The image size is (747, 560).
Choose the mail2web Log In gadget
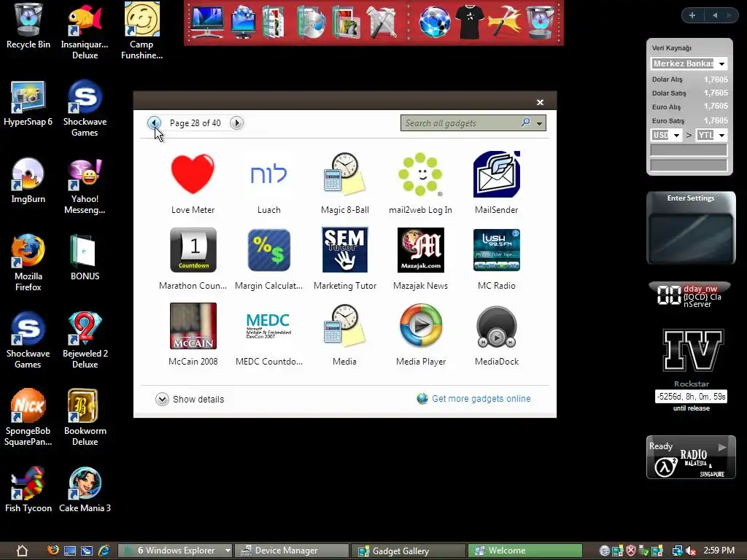[420, 183]
